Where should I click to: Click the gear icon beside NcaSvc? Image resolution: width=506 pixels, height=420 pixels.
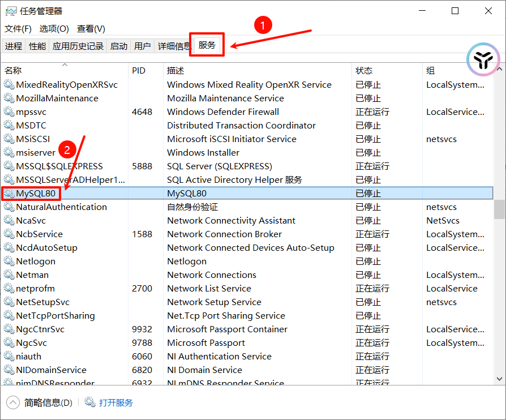(9, 221)
